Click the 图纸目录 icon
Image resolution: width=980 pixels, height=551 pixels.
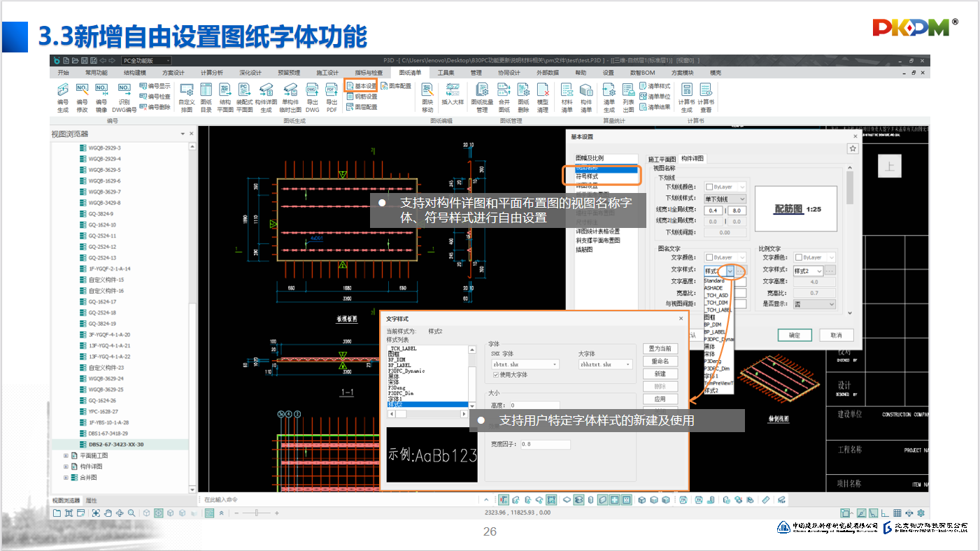point(206,97)
